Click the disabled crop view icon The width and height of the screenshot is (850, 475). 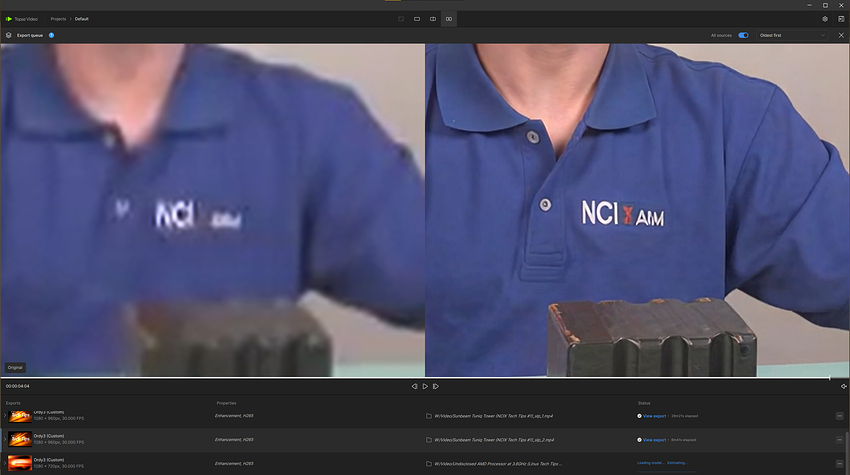pyautogui.click(x=401, y=19)
